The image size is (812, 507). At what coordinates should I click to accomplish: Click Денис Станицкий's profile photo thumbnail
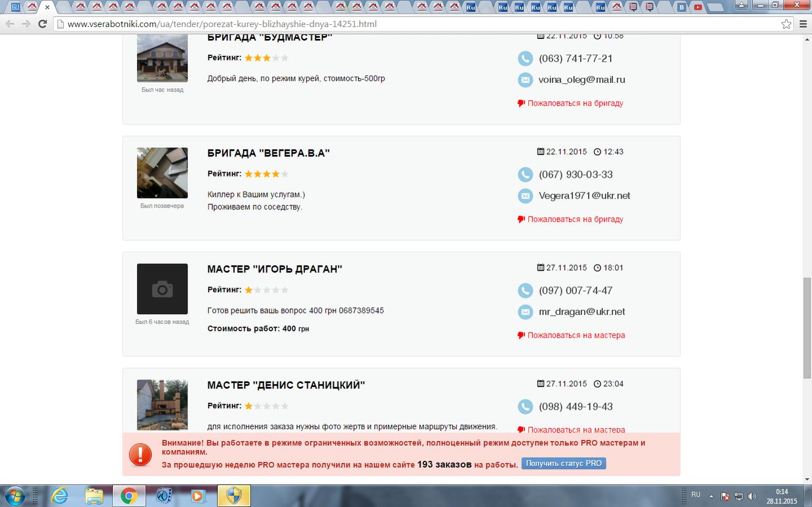pyautogui.click(x=163, y=405)
